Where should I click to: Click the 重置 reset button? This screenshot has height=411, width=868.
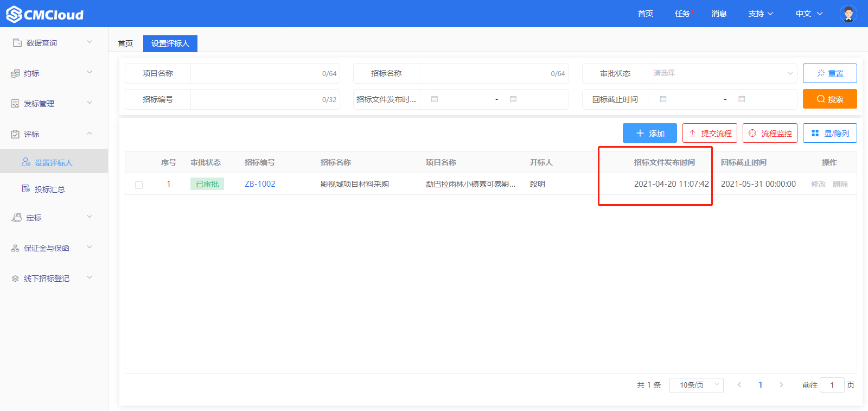(x=830, y=73)
